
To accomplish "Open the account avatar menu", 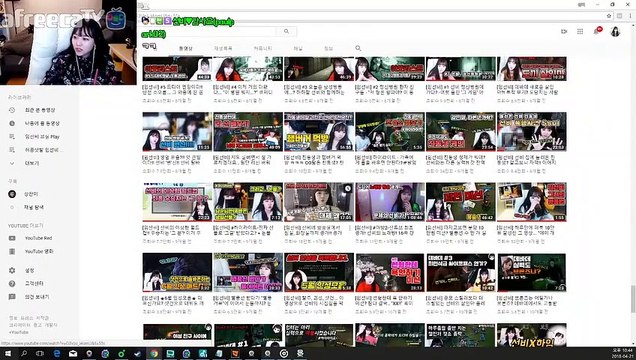I will coord(615,32).
